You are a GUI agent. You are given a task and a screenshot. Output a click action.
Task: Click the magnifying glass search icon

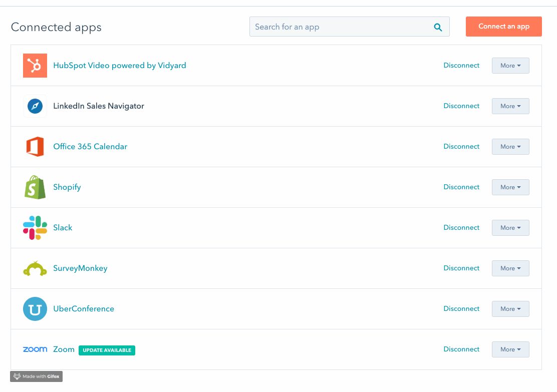(438, 27)
